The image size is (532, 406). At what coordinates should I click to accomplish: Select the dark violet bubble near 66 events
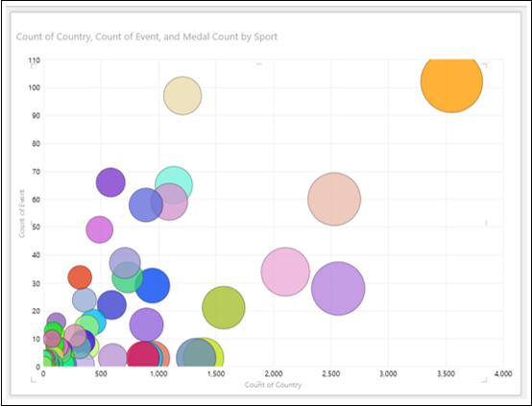[110, 182]
